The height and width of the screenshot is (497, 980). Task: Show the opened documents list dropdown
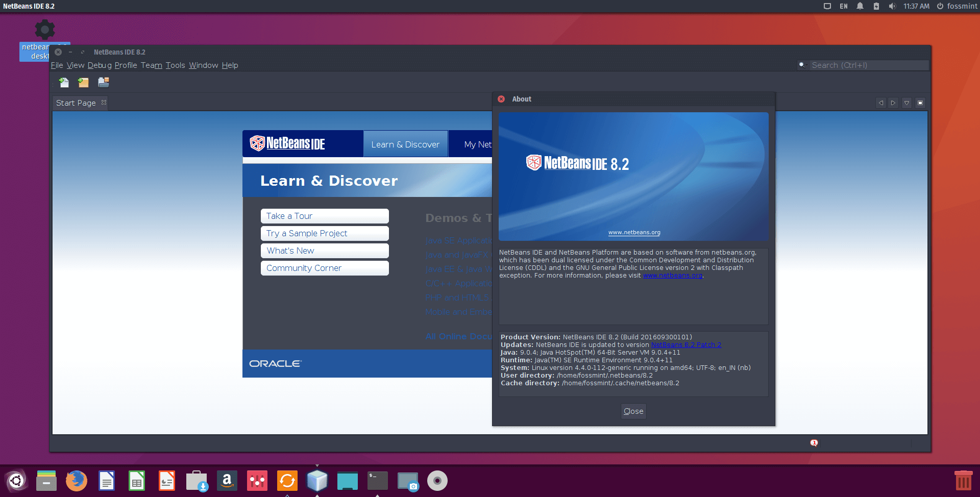[907, 103]
